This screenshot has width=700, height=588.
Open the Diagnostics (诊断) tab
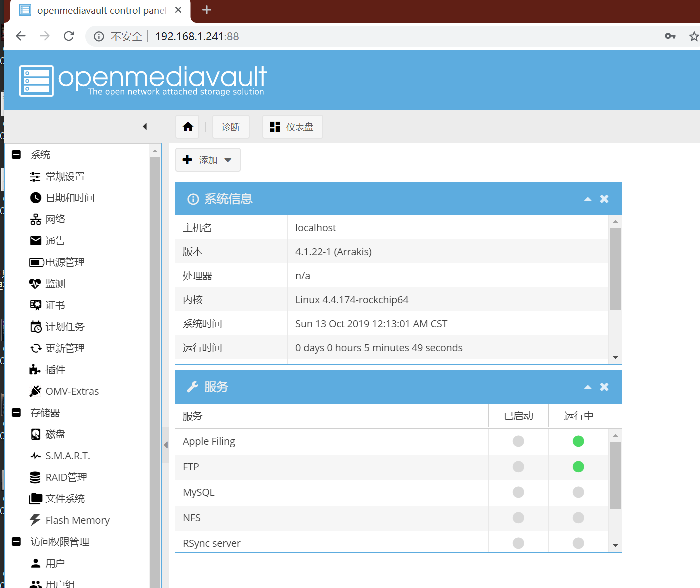[x=231, y=127]
